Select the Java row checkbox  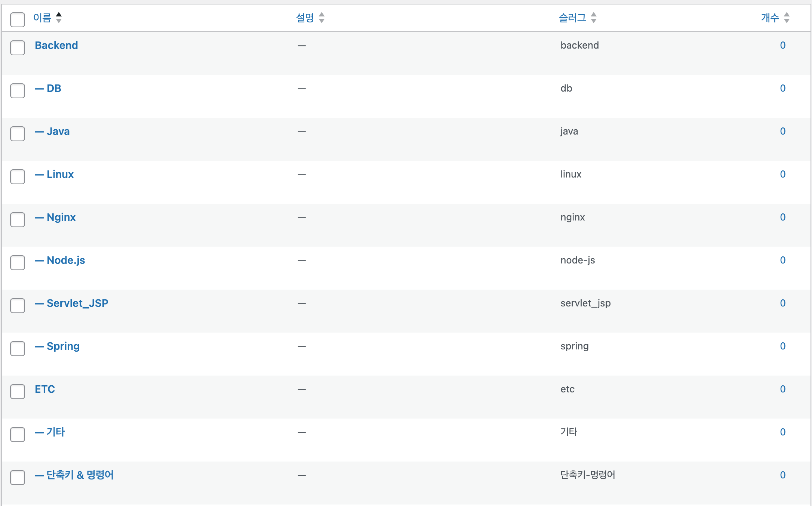point(18,133)
